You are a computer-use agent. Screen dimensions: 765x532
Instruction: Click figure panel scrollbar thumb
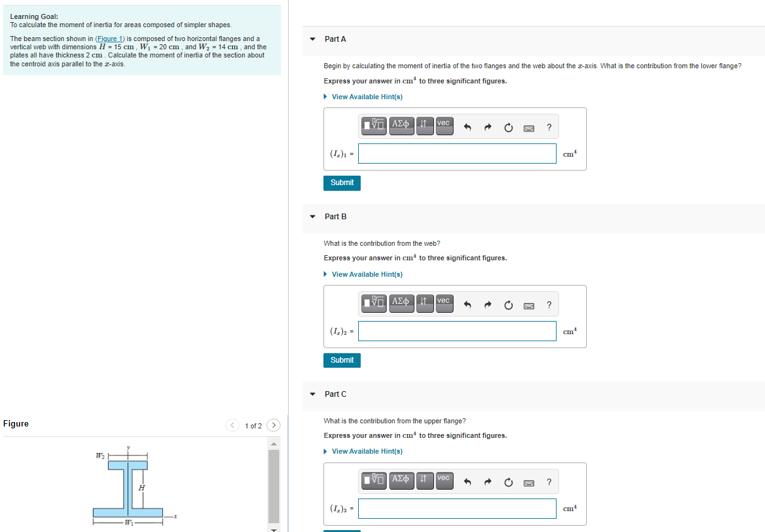(x=274, y=486)
